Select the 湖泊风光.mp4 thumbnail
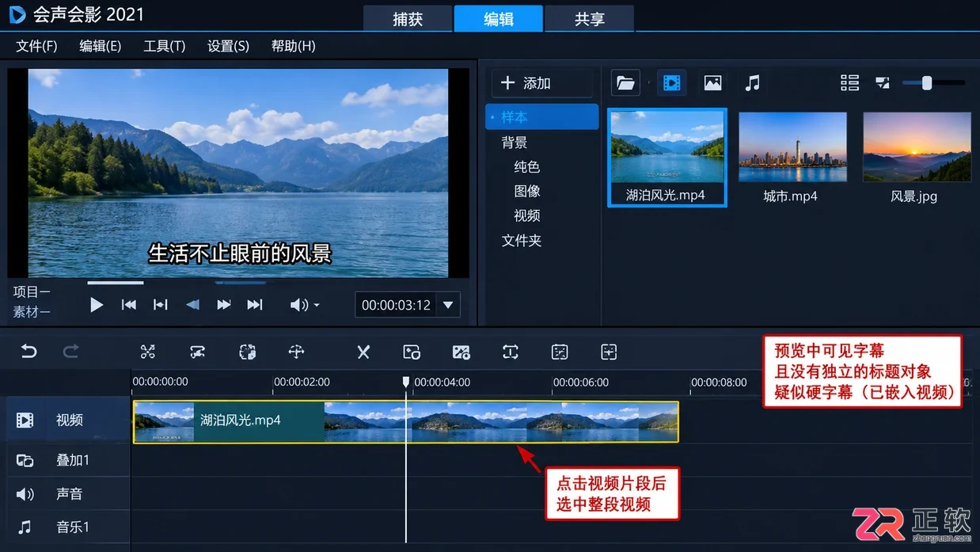Viewport: 980px width, 552px height. [667, 158]
